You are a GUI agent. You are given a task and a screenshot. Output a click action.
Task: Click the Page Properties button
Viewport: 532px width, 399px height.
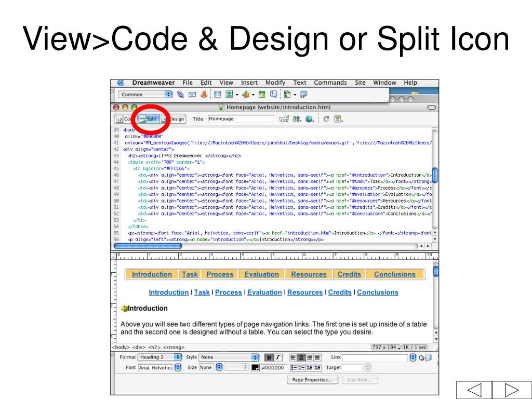coord(312,380)
